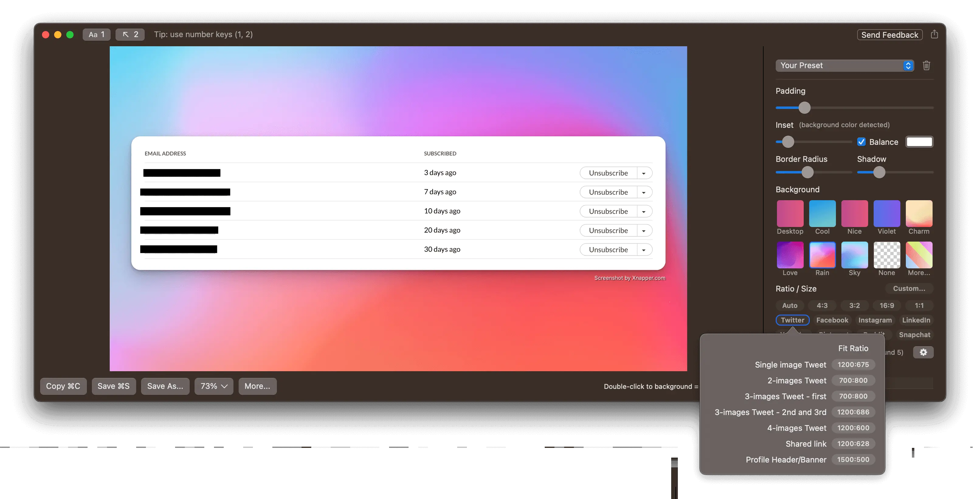Click the Save As... button

165,386
